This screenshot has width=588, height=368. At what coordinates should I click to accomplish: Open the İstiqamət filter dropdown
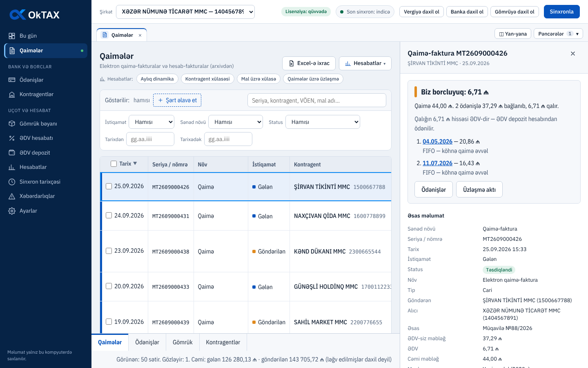tap(151, 122)
